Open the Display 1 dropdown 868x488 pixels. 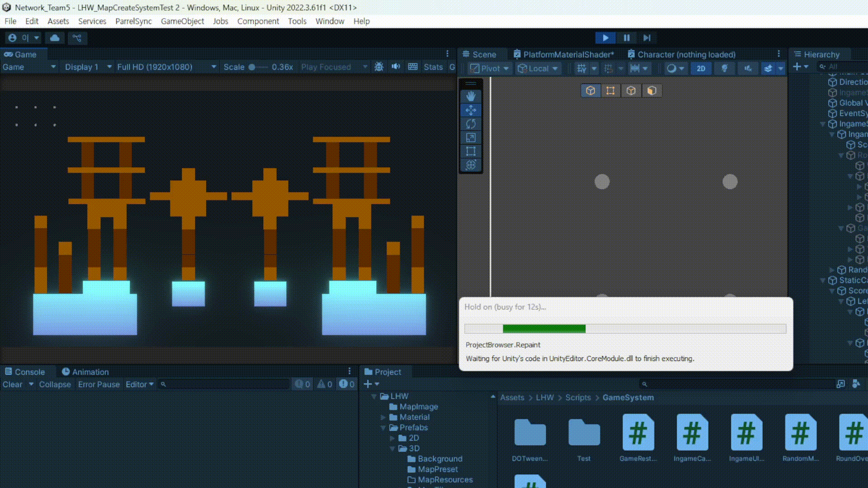(x=88, y=67)
